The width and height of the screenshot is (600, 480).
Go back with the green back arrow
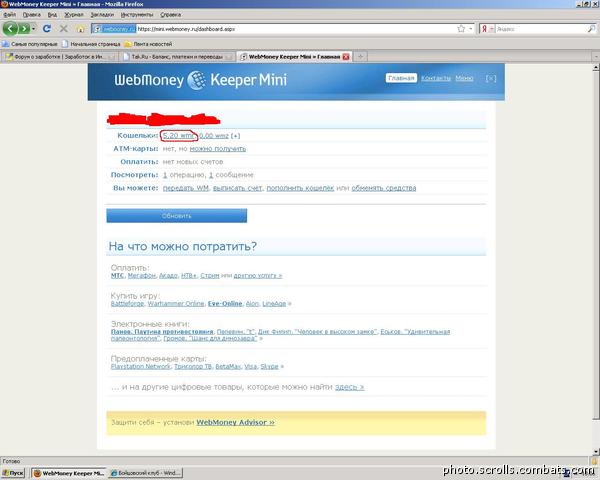point(10,29)
